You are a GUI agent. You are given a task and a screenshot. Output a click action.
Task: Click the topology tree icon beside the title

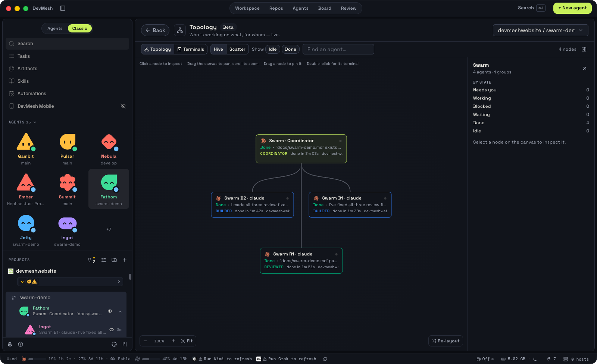point(180,30)
